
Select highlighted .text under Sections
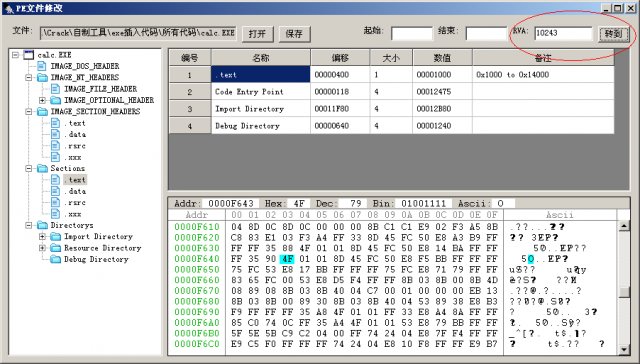coord(75,180)
